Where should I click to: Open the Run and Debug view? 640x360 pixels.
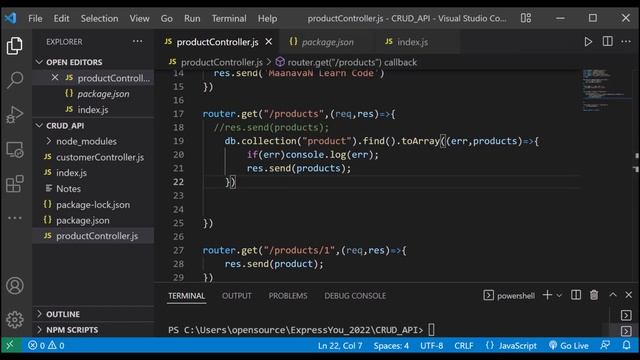coord(15,115)
